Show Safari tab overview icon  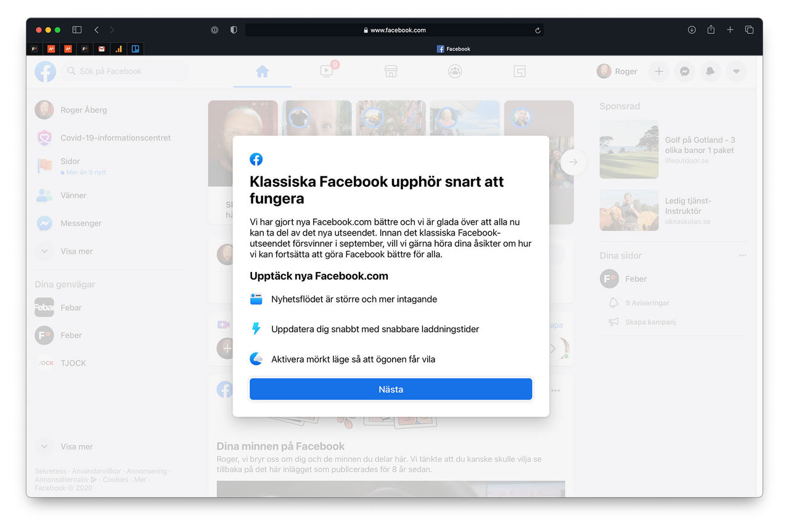tap(750, 30)
